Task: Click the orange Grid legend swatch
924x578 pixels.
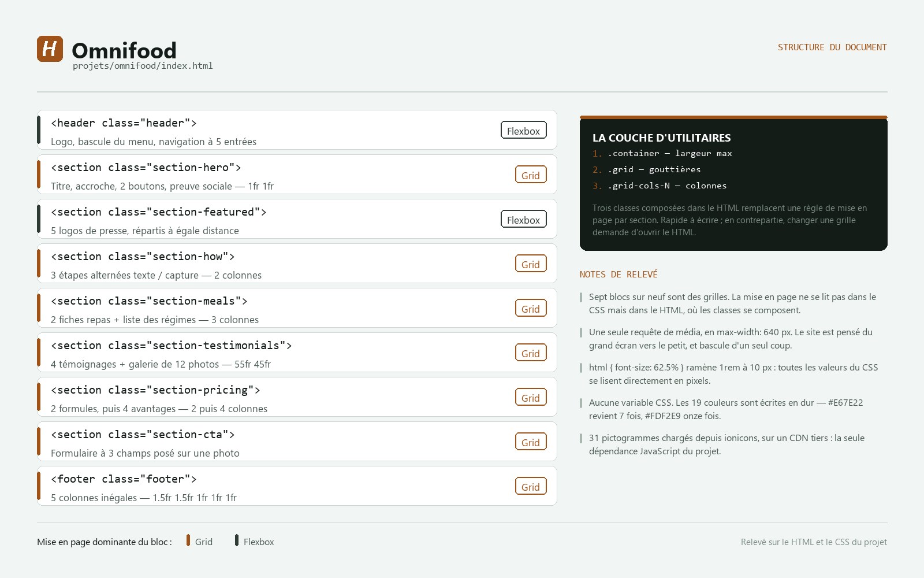Action: coord(188,540)
